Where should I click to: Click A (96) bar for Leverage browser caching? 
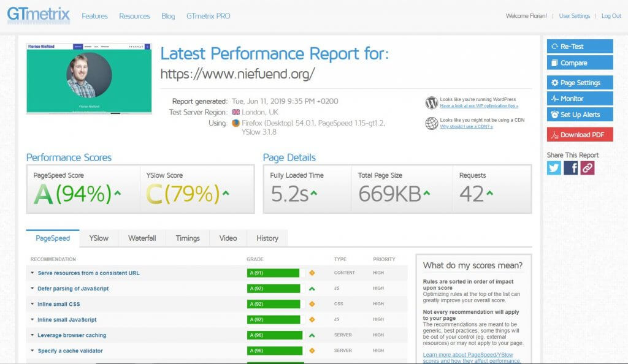coord(275,335)
